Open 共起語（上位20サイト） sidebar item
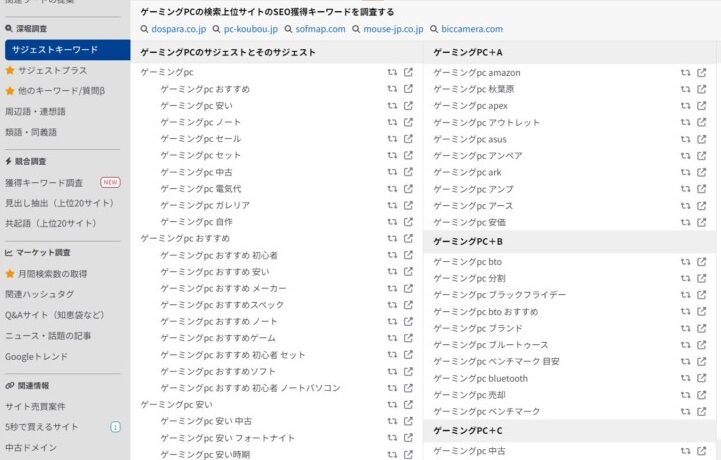Screen dimensions: 721x460 (51, 223)
